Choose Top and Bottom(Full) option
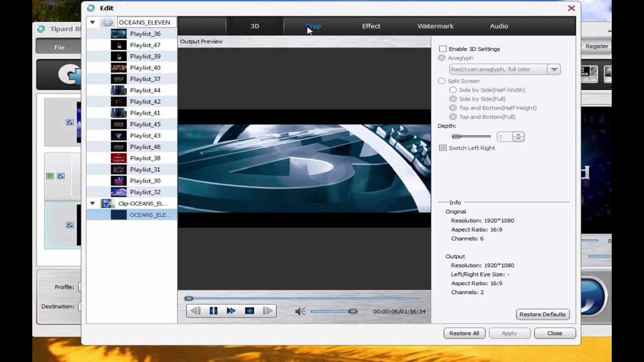The height and width of the screenshot is (362, 644). coord(453,117)
